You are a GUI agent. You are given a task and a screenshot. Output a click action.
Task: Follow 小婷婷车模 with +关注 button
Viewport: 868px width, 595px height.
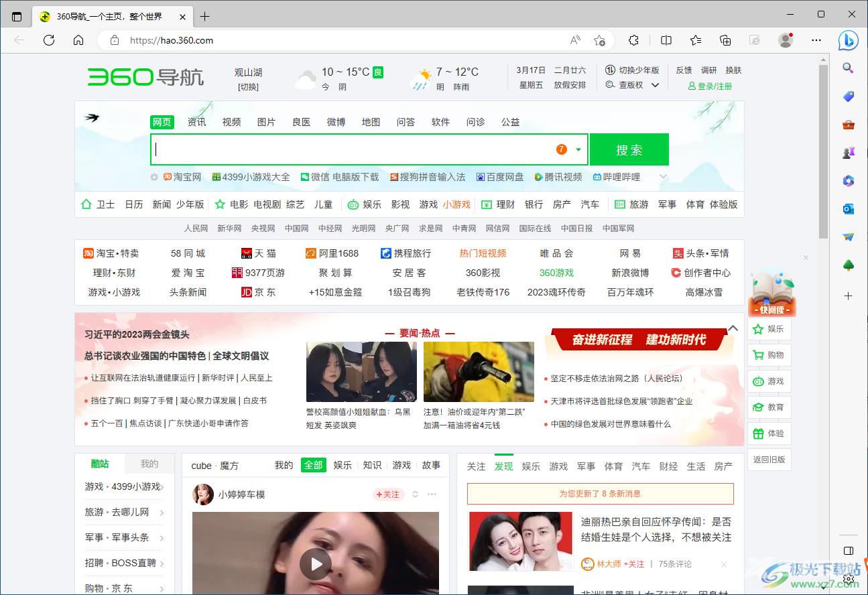coord(388,494)
